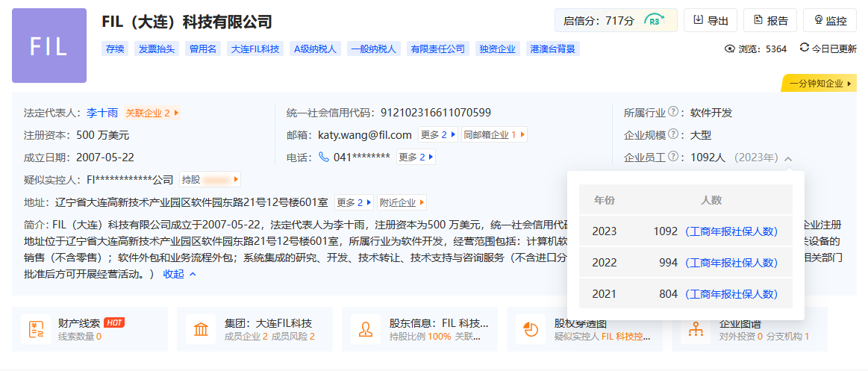
Task: Collapse the 简介 with 收起
Action: point(179,274)
